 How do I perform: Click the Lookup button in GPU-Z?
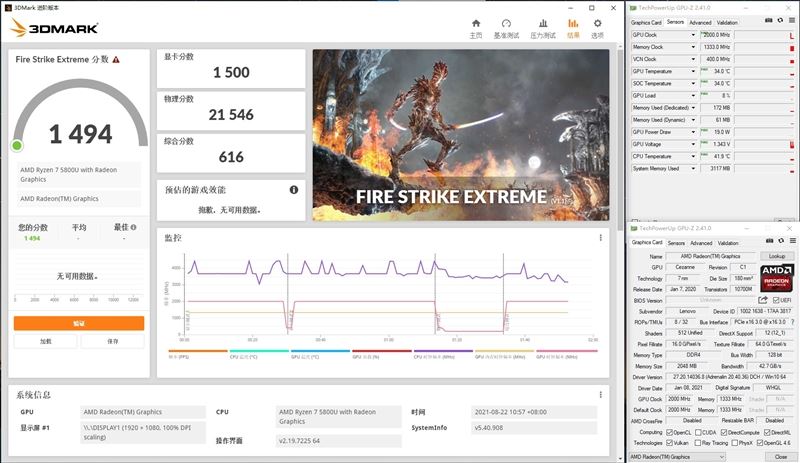(776, 256)
